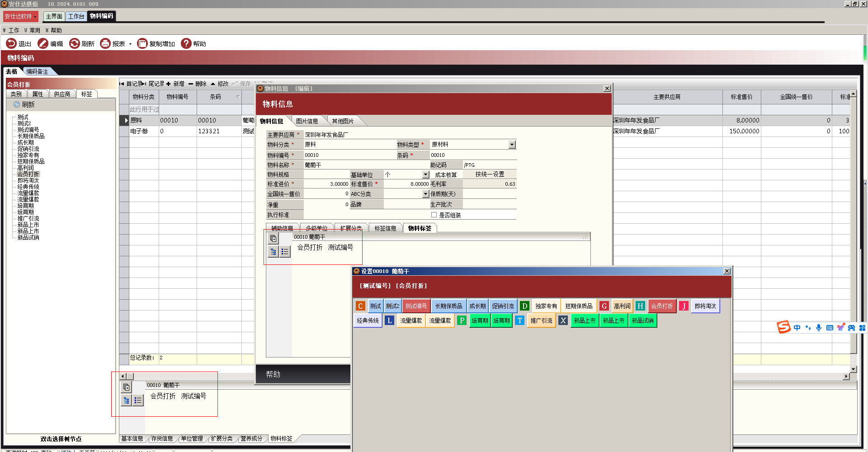The width and height of the screenshot is (868, 452).
Task: Click 修改 in the record toolbar
Action: 220,84
